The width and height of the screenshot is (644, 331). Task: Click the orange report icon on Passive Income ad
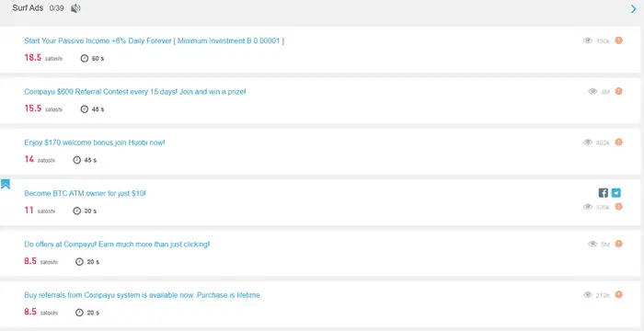tap(618, 40)
